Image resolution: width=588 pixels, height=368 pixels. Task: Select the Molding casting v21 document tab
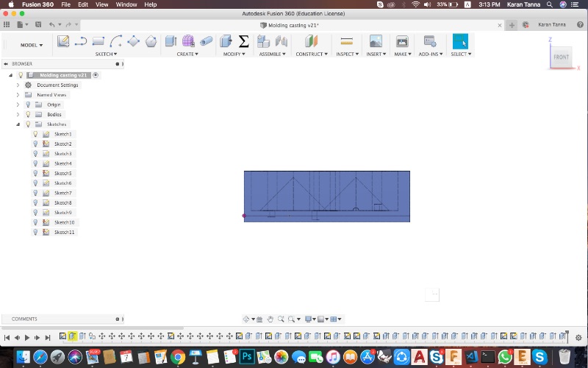click(293, 25)
